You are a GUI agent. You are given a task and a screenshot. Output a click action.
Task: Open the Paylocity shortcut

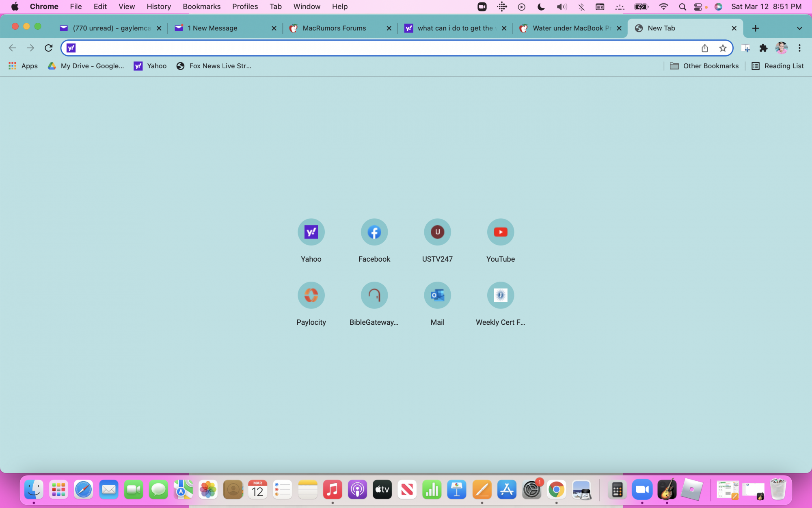[x=311, y=295]
